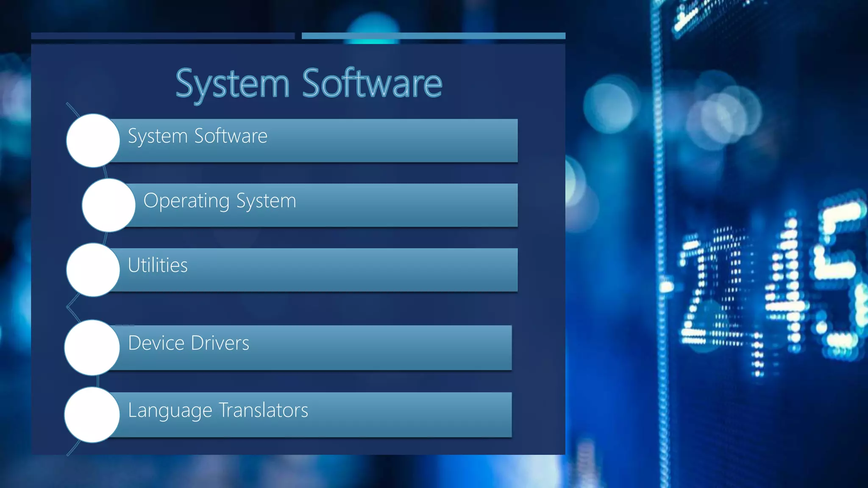Click the white circle beside Device Drivers
Viewport: 868px width, 488px height.
pyautogui.click(x=92, y=347)
